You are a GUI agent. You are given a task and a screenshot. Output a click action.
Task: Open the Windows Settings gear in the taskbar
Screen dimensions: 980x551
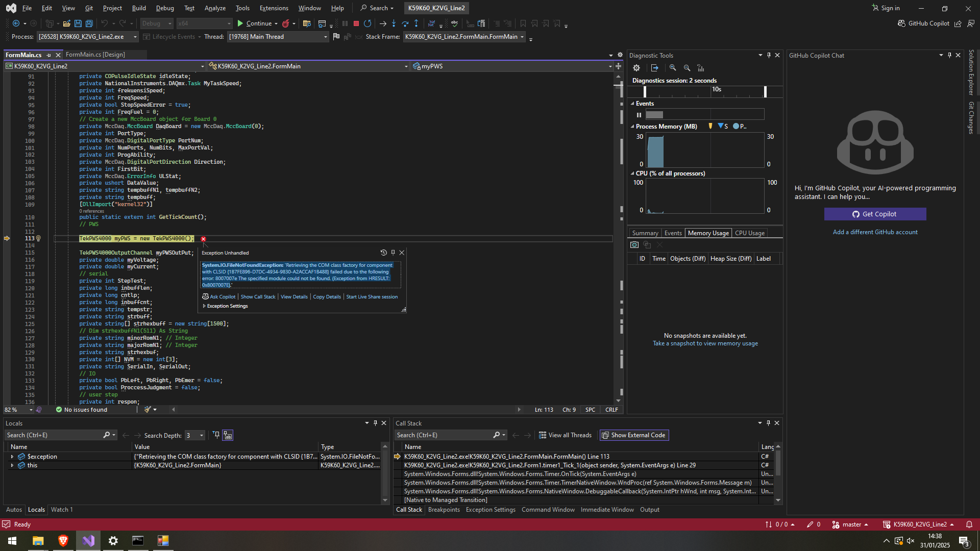coord(113,541)
